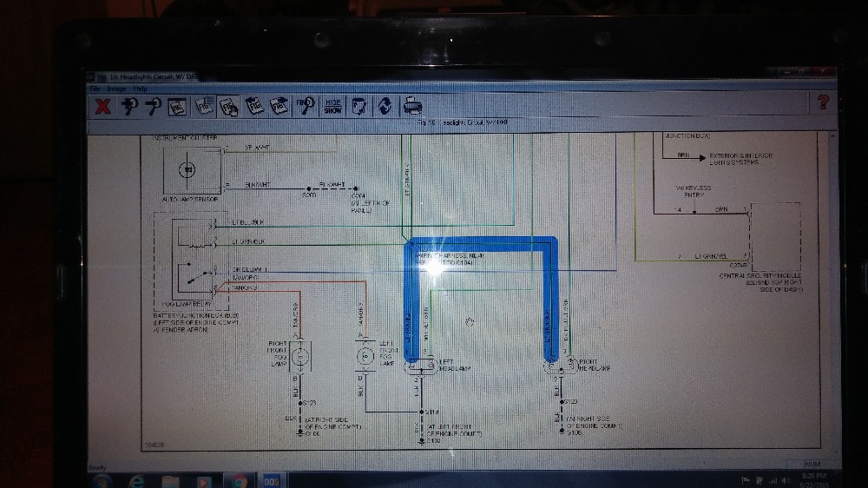Click the red question mark help icon
868x488 pixels.
(x=823, y=102)
